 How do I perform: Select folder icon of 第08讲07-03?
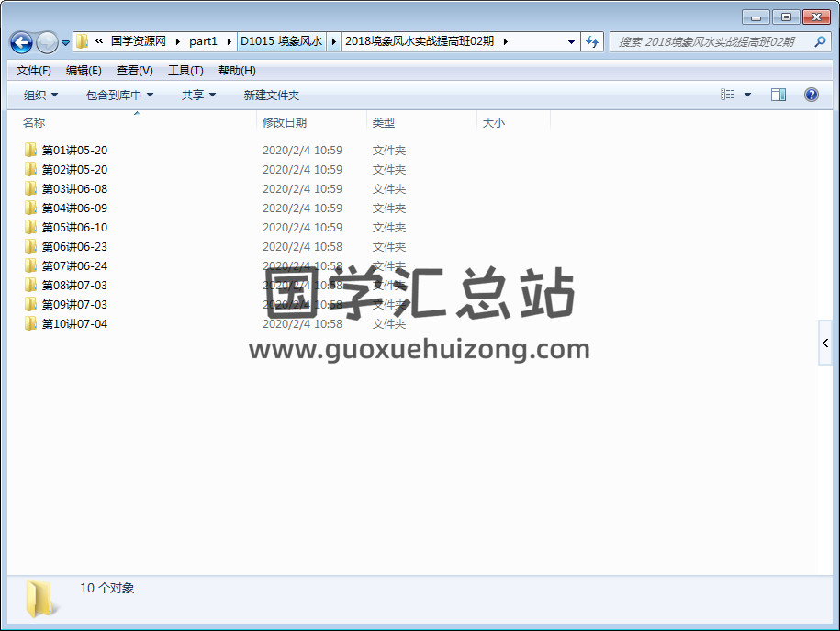pos(30,286)
